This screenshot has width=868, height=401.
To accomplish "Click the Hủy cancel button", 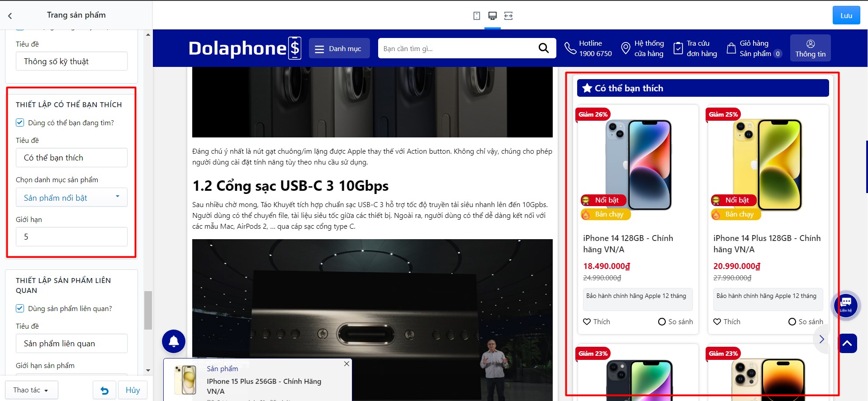I will tap(133, 390).
